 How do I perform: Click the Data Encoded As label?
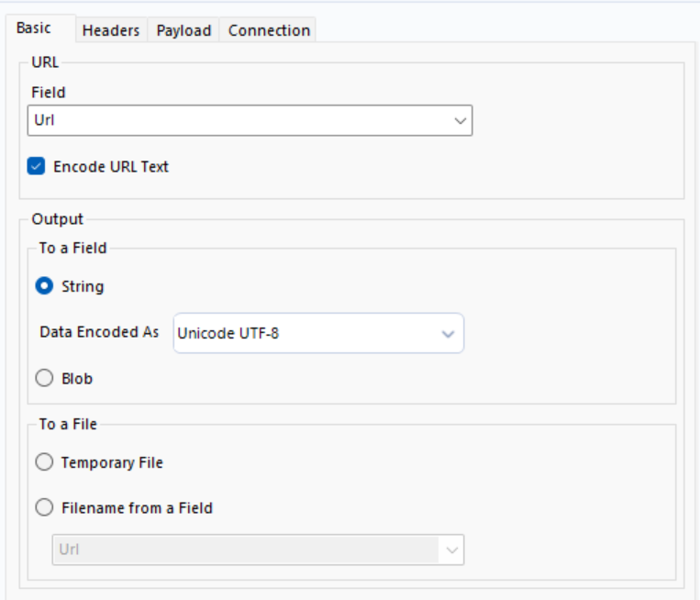coord(99,332)
